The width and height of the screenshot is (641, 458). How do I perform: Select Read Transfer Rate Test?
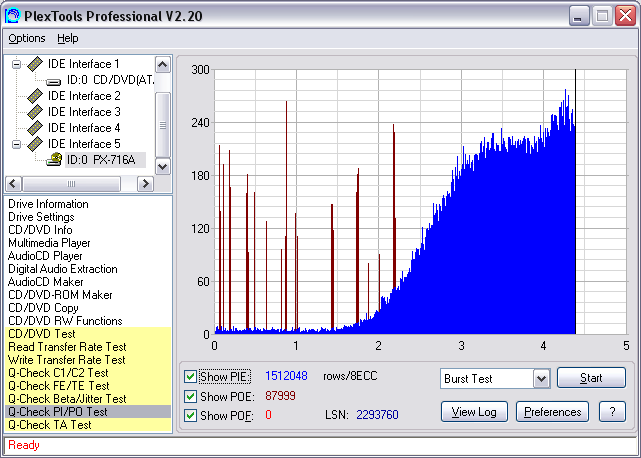[x=88, y=347]
